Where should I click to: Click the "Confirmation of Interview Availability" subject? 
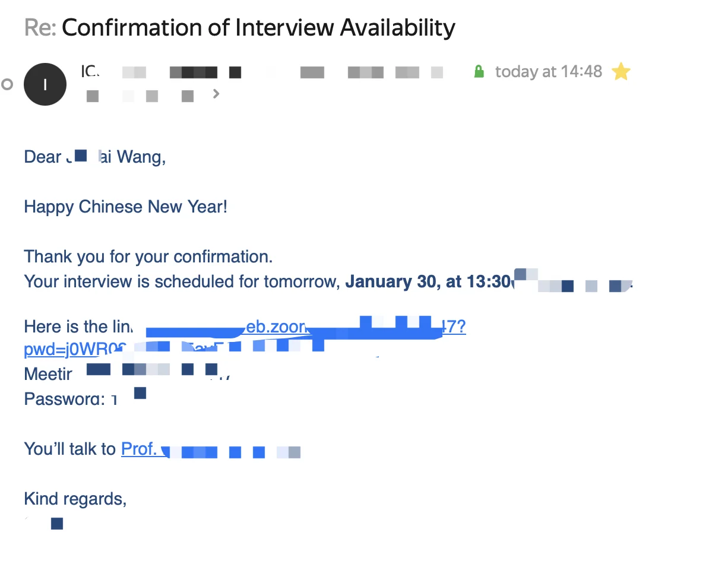258,27
